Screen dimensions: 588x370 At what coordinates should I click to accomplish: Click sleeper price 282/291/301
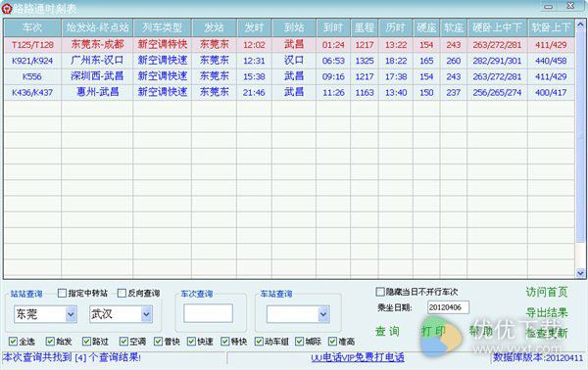pos(497,61)
